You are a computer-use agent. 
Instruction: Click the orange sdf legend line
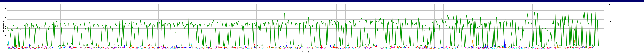pyautogui.click(x=607, y=13)
